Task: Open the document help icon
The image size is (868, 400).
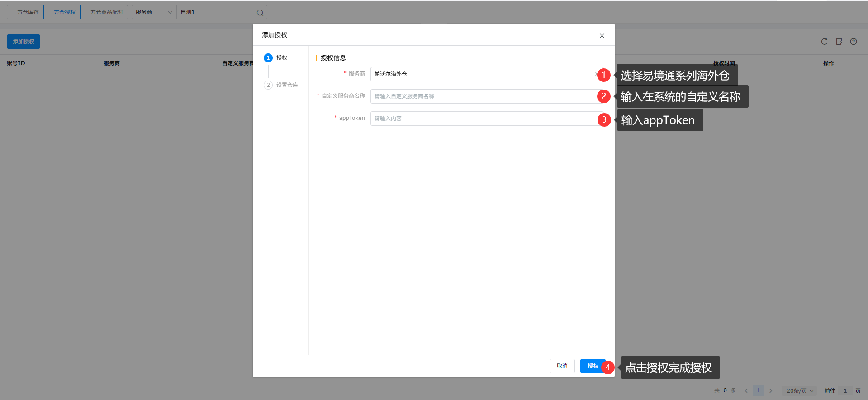Action: 839,42
